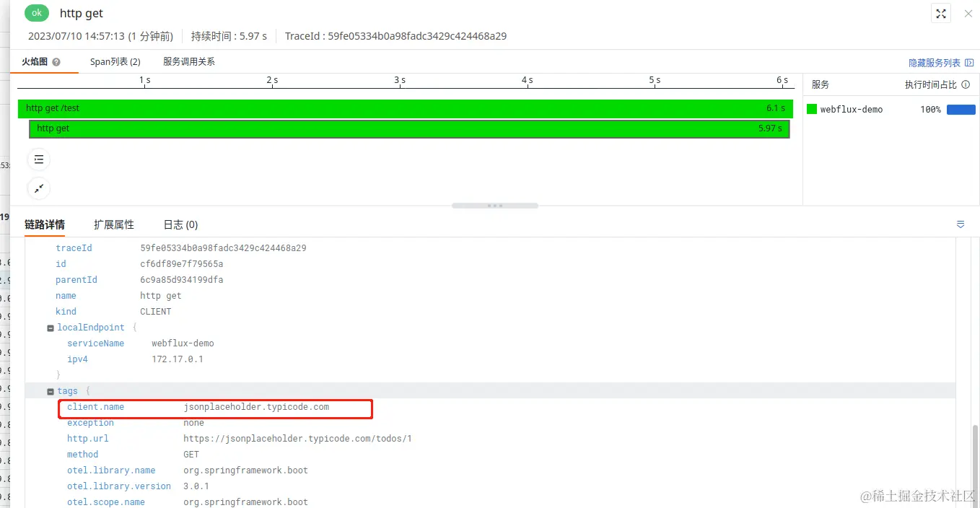Click the highlighted client.name tag row
The image size is (980, 508).
214,408
